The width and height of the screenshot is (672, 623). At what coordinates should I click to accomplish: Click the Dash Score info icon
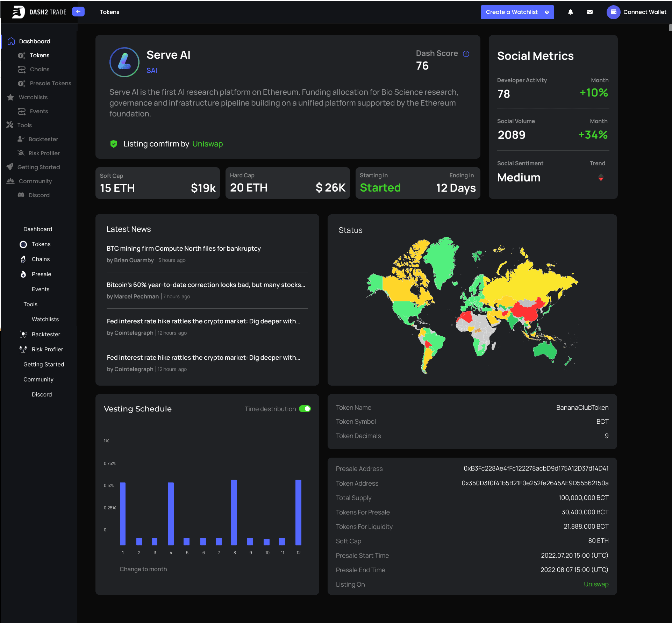point(466,54)
